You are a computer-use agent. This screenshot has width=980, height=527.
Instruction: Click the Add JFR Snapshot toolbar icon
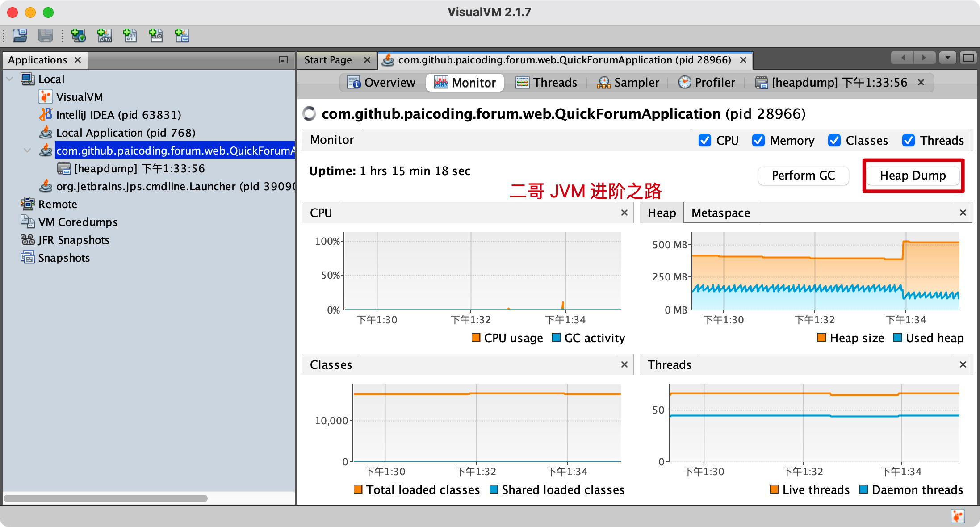pos(156,35)
